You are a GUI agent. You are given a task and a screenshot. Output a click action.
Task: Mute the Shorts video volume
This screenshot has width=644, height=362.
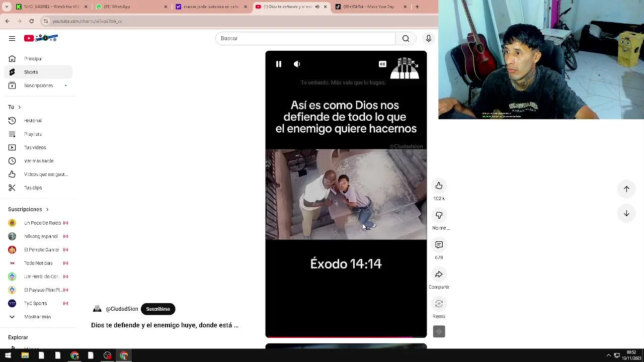[x=297, y=64]
